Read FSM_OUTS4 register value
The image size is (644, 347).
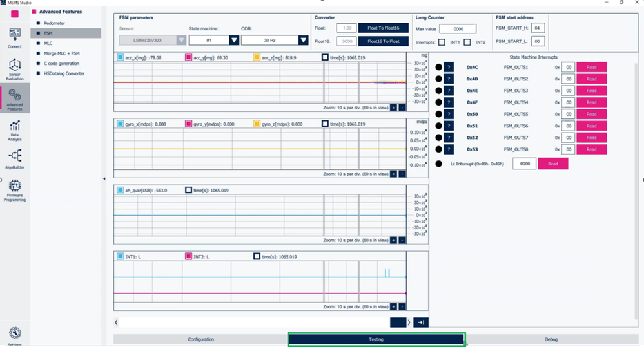(591, 102)
